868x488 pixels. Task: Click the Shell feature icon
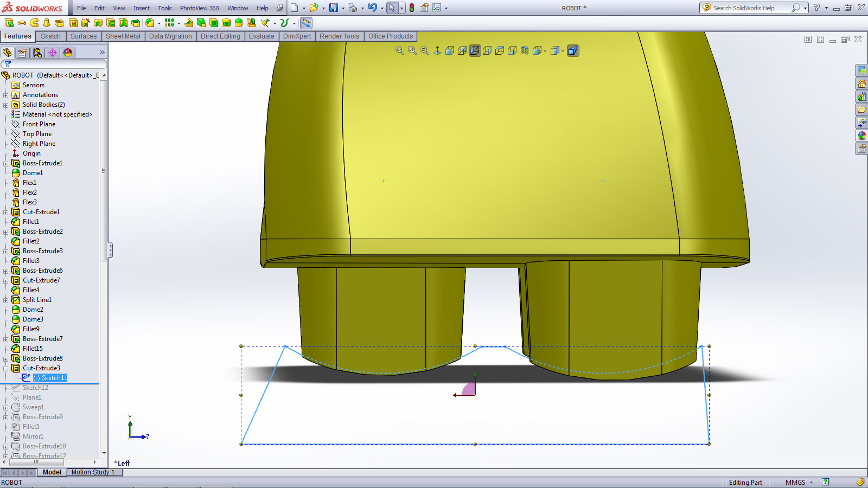click(214, 23)
